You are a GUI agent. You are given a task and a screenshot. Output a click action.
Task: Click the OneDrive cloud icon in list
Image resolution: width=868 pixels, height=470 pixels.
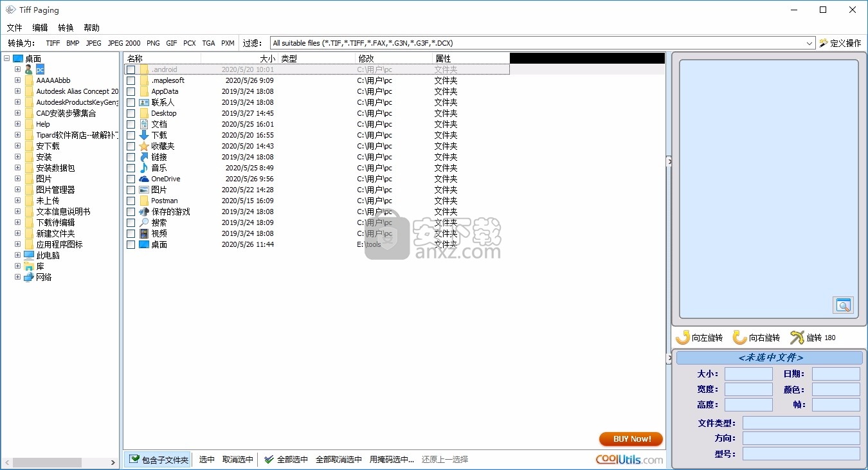144,179
